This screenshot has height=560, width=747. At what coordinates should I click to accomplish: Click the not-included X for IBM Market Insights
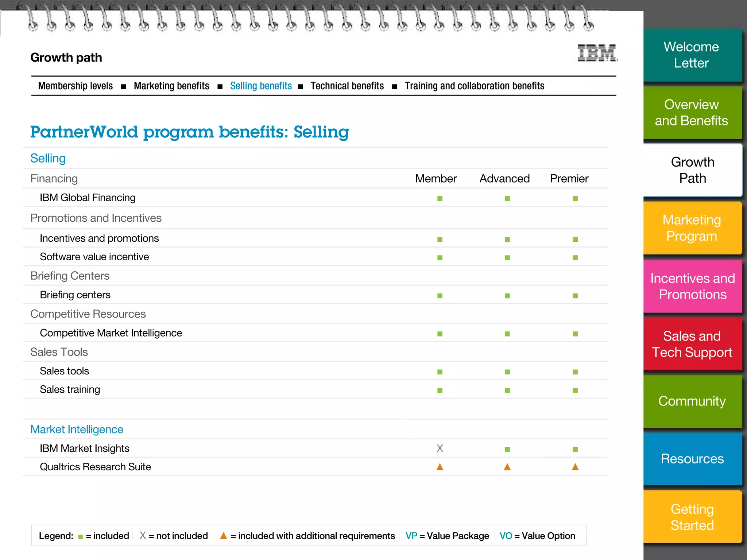440,448
